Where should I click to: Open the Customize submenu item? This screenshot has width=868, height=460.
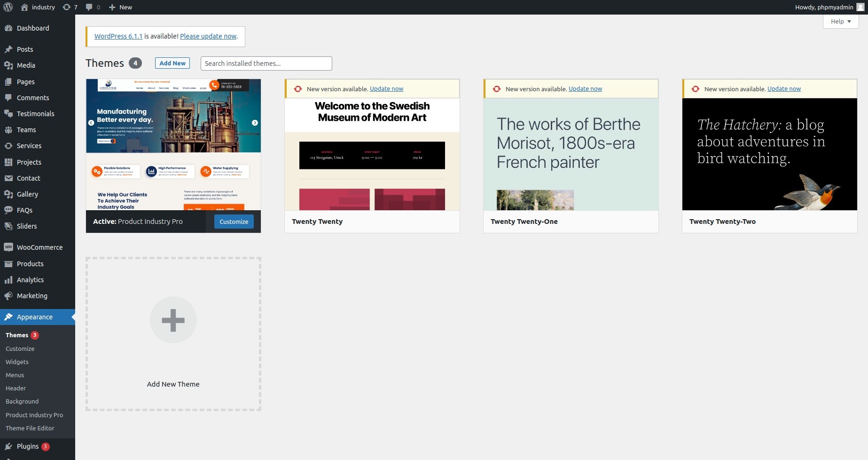pyautogui.click(x=20, y=349)
